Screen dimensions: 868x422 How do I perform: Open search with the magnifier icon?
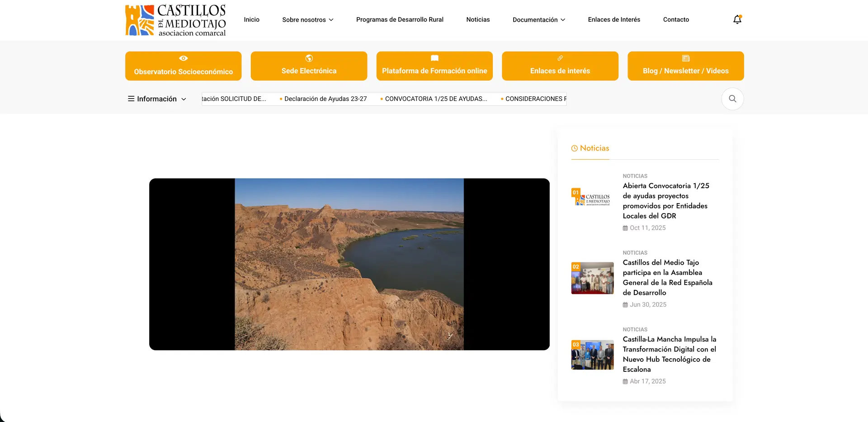(x=732, y=99)
